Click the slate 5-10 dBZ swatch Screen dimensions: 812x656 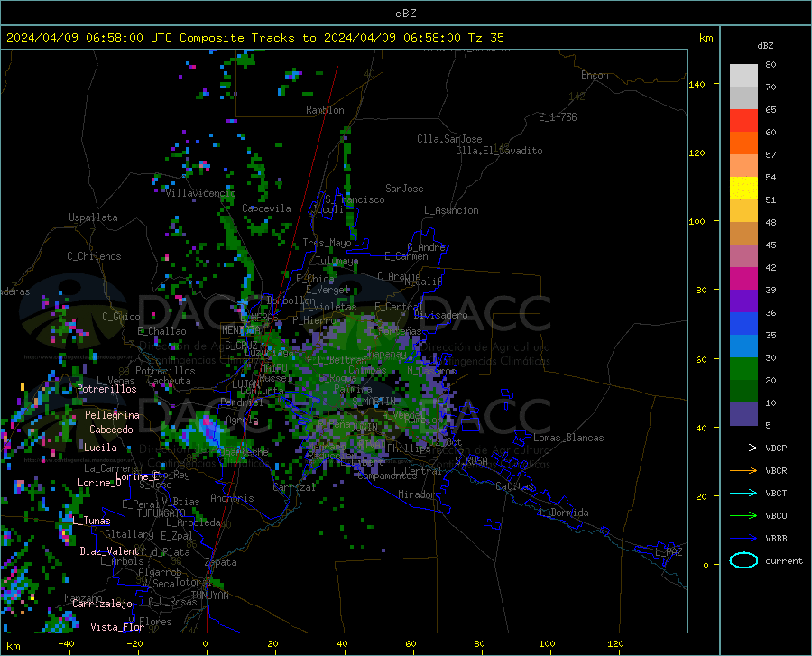(743, 414)
